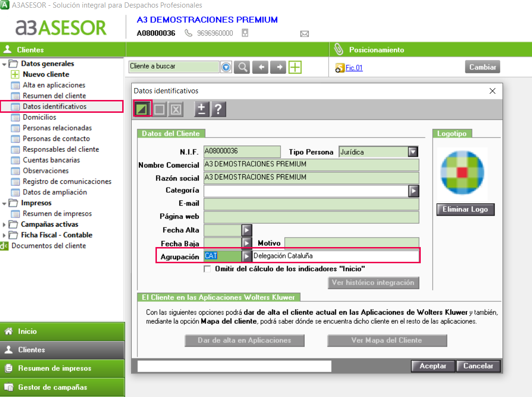Image resolution: width=532 pixels, height=397 pixels.
Task: Open the Categoría selector arrow
Action: pos(414,191)
